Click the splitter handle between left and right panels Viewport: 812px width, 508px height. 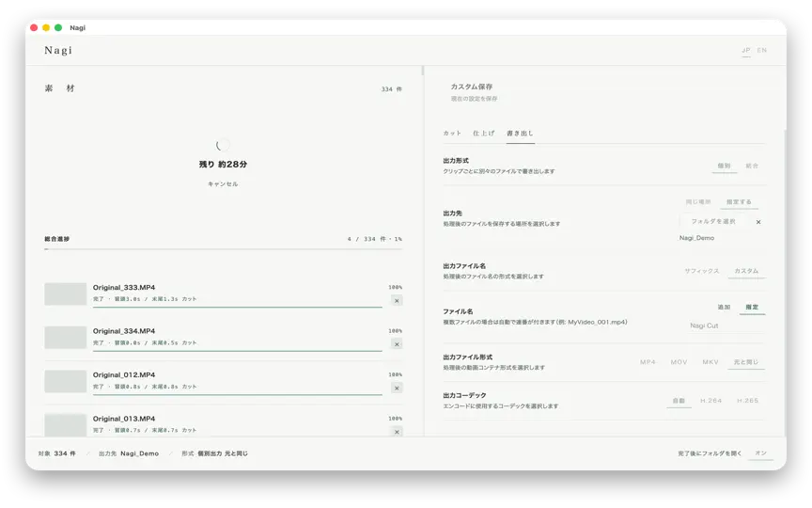(423, 71)
